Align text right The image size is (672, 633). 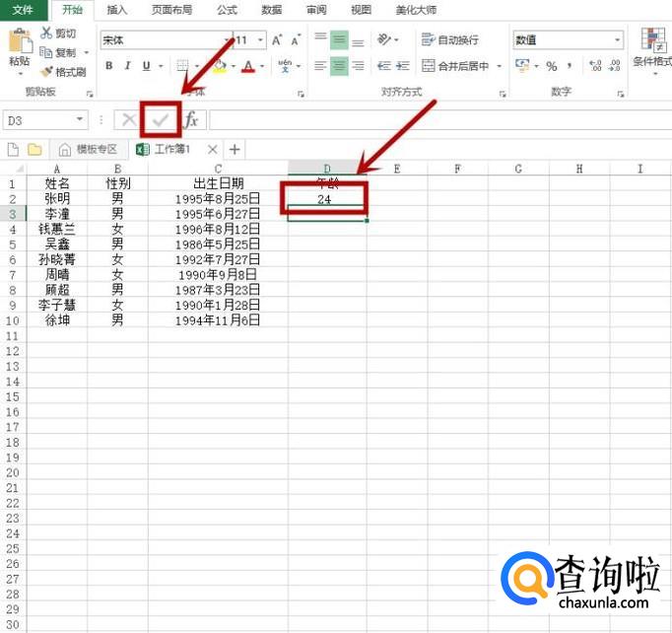pyautogui.click(x=358, y=66)
